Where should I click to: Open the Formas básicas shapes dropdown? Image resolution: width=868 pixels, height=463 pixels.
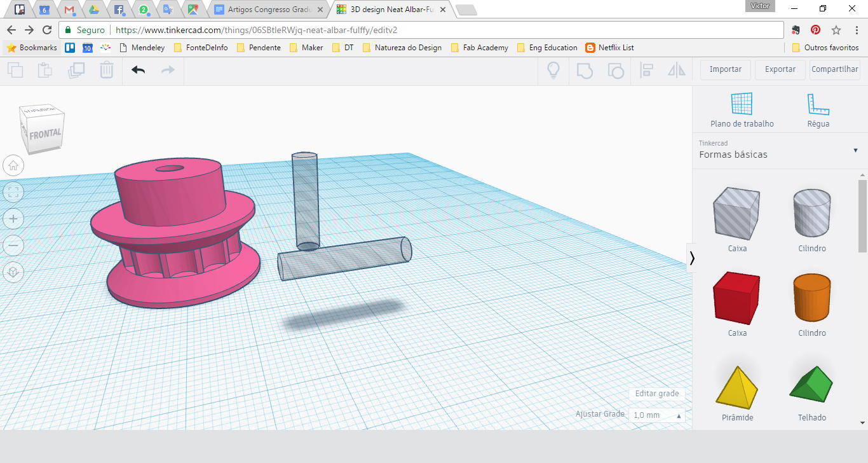coord(778,150)
